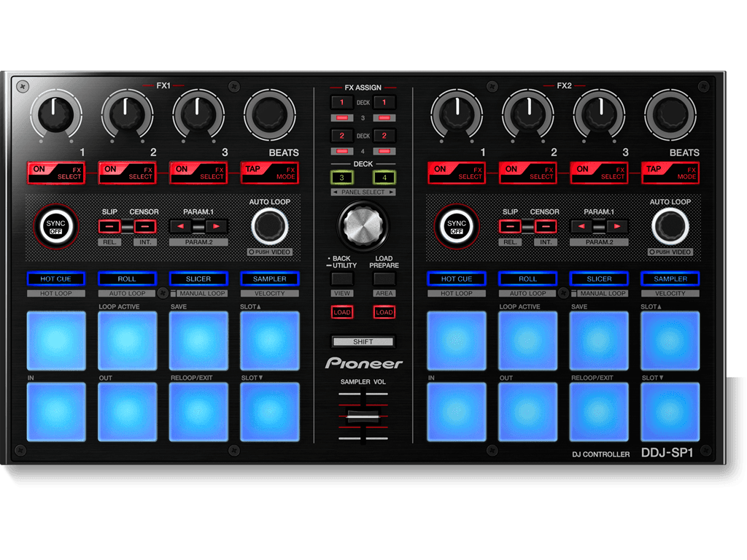Push the left deck AUTO LOOP knob

click(x=270, y=226)
